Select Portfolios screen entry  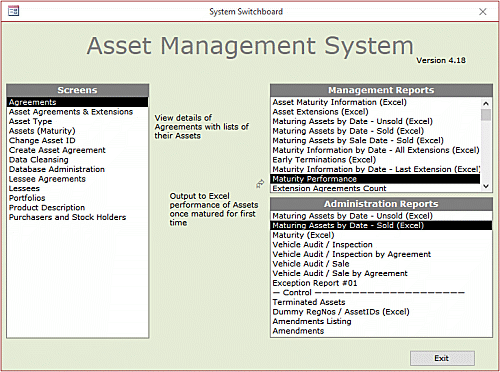tap(77, 198)
